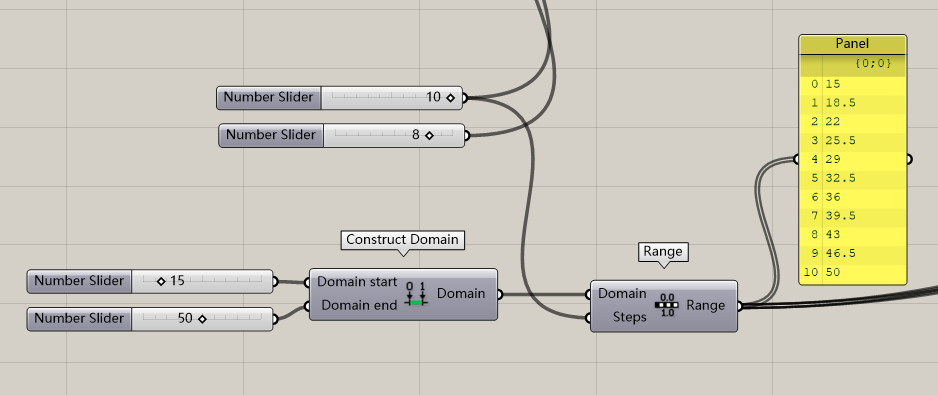
Task: Select the Panel row showing 32.5
Action: (852, 178)
